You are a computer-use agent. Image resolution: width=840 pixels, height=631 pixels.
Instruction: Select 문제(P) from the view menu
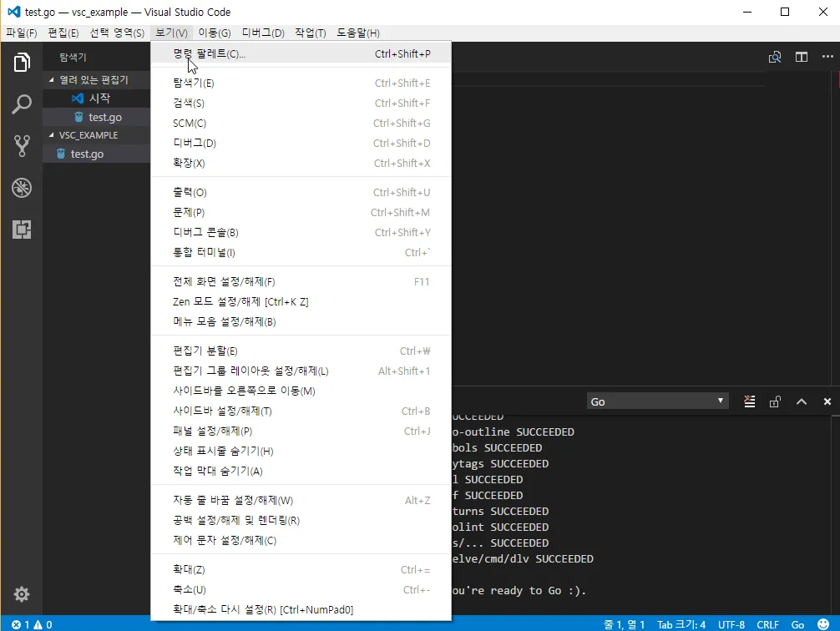click(301, 212)
